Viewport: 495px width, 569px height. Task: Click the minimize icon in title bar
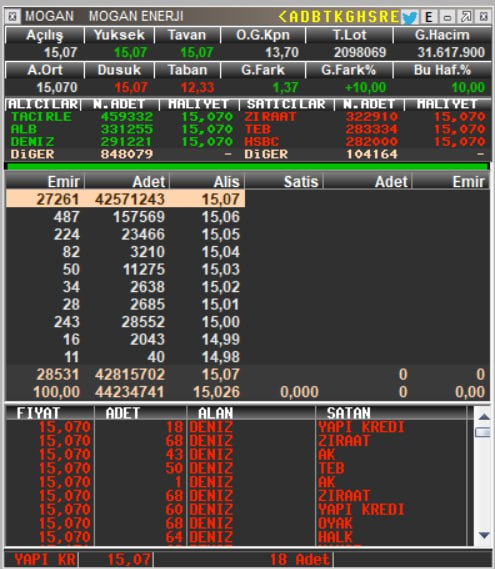(447, 17)
